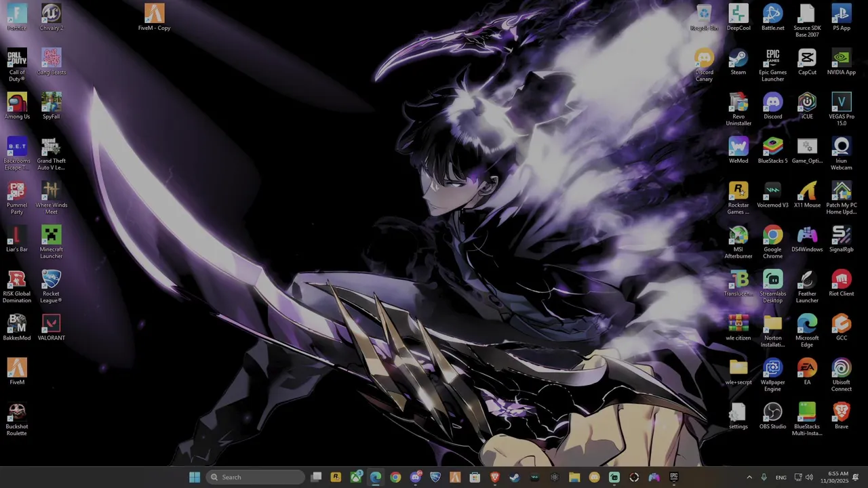
Task: Click the FiveM desktop icon
Action: coord(17,371)
